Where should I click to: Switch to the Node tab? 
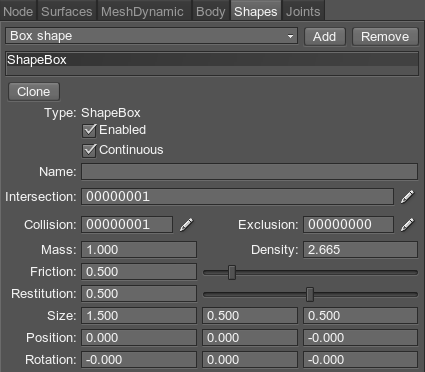point(18,11)
